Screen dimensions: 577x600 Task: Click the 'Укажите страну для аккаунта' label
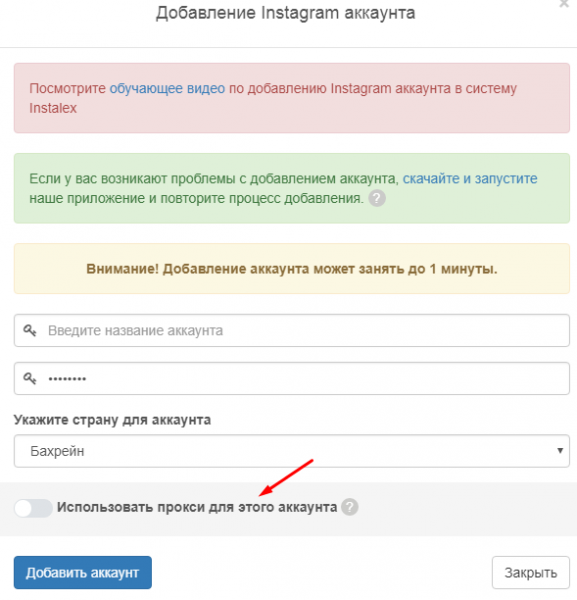[112, 420]
